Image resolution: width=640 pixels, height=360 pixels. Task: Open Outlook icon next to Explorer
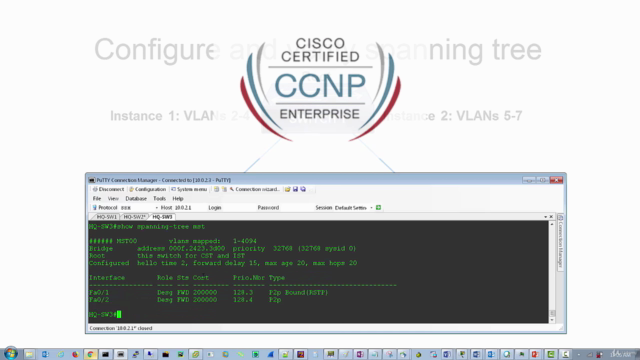click(45, 354)
